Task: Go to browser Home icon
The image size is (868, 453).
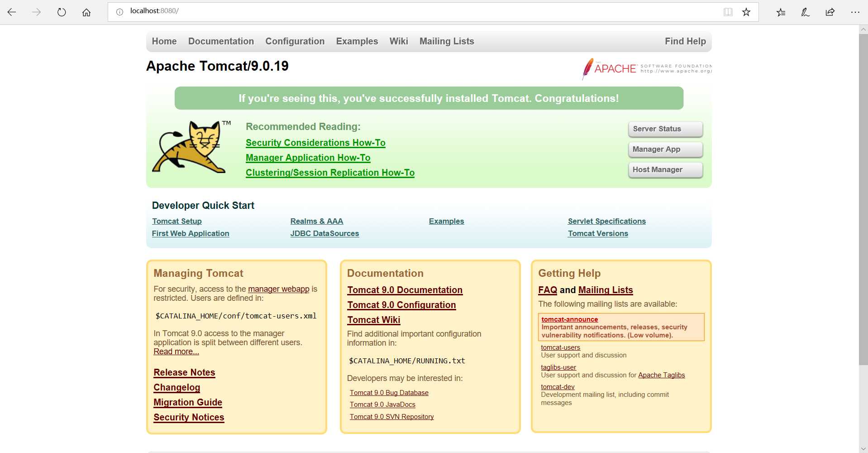Action: (86, 12)
